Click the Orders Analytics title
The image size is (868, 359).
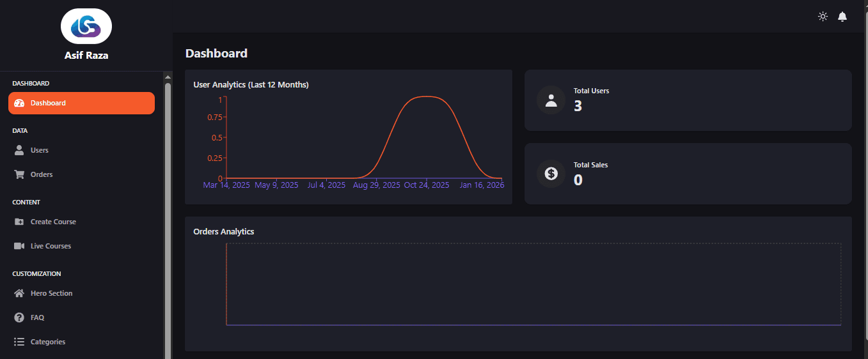click(x=224, y=231)
